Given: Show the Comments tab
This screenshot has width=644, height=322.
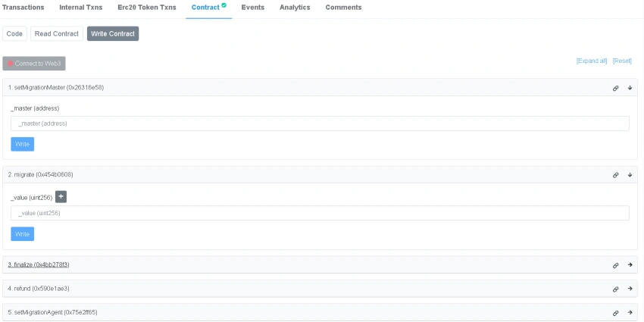Looking at the screenshot, I should point(343,8).
